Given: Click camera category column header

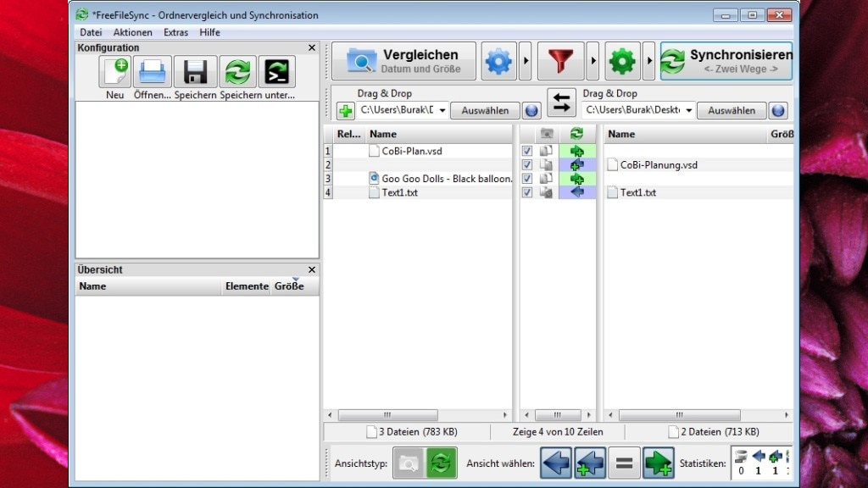Looking at the screenshot, I should [x=547, y=134].
